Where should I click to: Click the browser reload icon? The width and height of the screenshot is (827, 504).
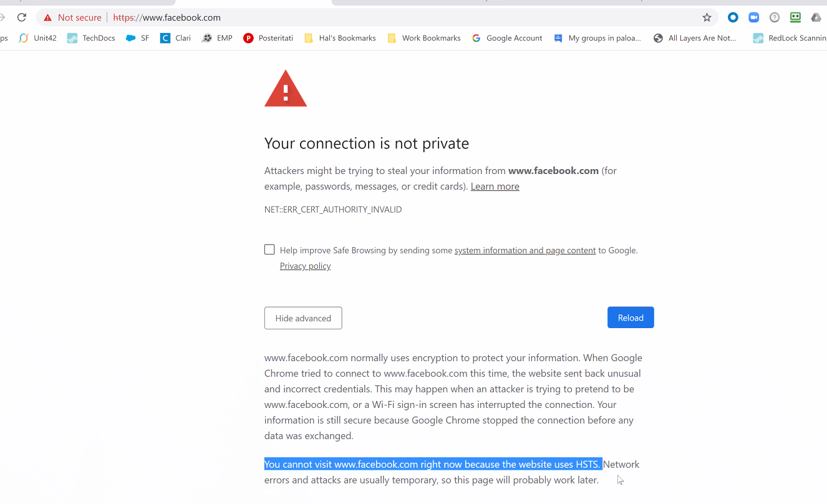coord(22,17)
